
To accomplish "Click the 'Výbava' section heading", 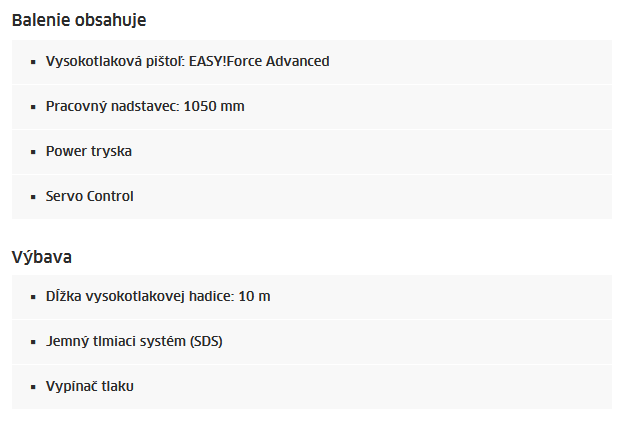I will pyautogui.click(x=42, y=257).
